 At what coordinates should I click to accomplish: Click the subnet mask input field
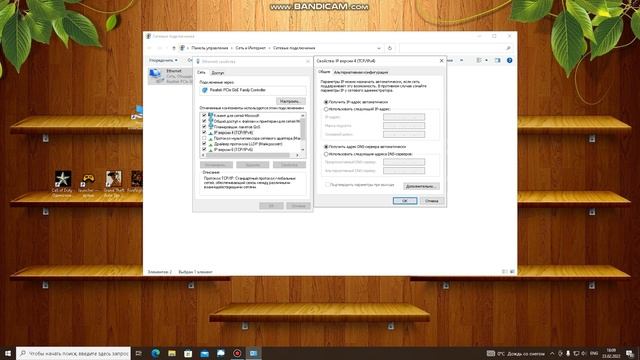(x=404, y=126)
